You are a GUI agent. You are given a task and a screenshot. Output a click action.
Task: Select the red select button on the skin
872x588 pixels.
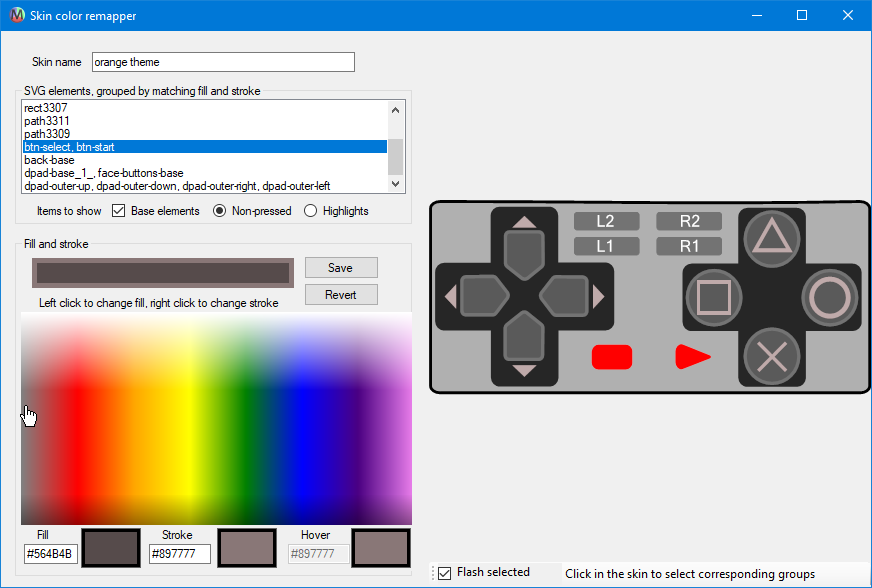point(612,357)
